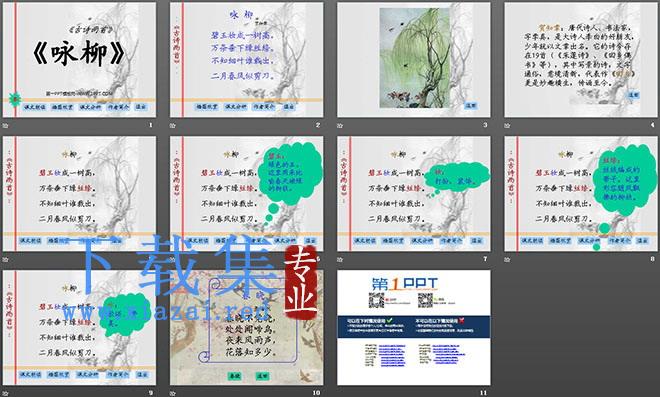Open the willow painting slide thumbnail
Viewport: 660px width, 397px height.
(414, 60)
